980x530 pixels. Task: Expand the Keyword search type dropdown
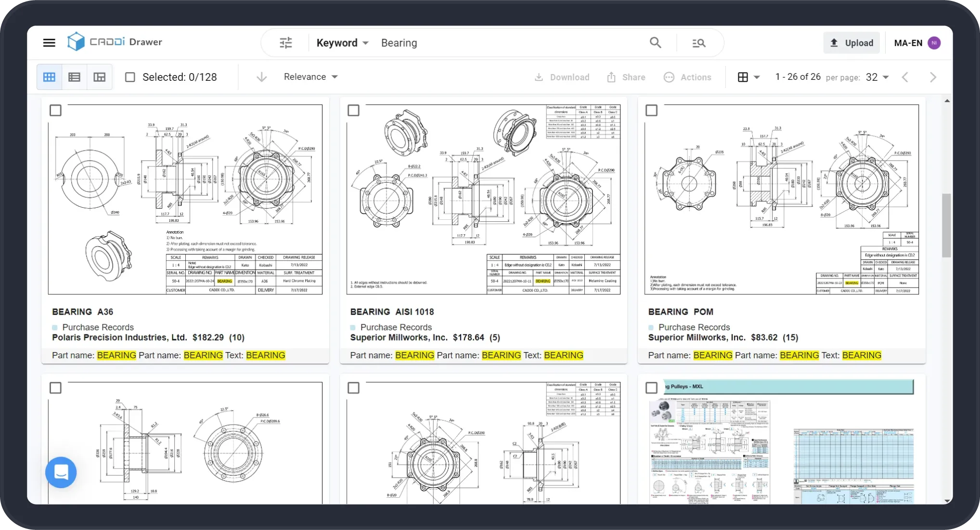coord(343,43)
